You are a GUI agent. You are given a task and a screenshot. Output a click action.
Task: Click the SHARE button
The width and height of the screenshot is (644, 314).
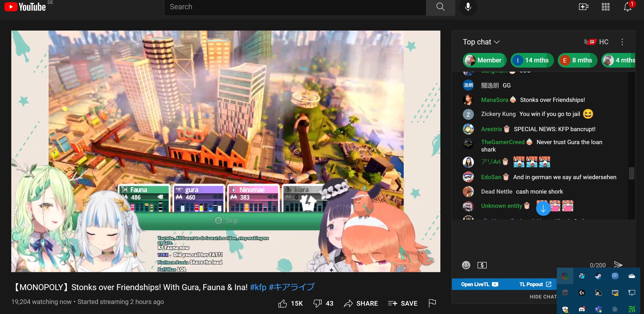click(x=361, y=303)
